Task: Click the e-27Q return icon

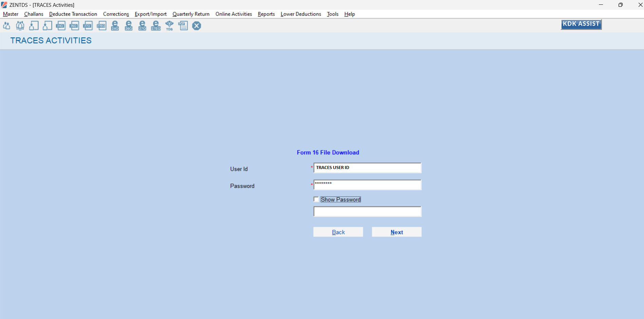Action: pyautogui.click(x=142, y=26)
